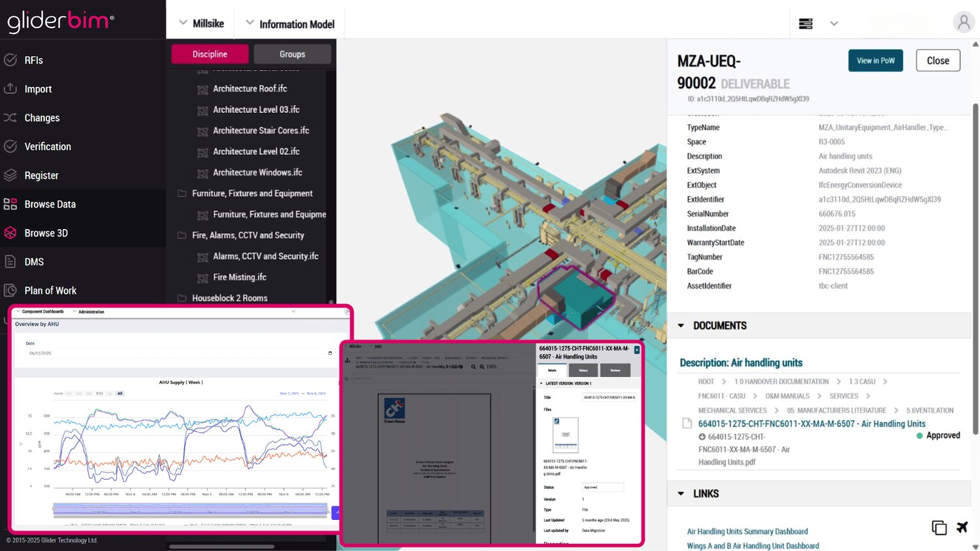Viewport: 980px width, 551px height.
Task: Click the date input field showing 06/11/2025
Action: tap(176, 352)
